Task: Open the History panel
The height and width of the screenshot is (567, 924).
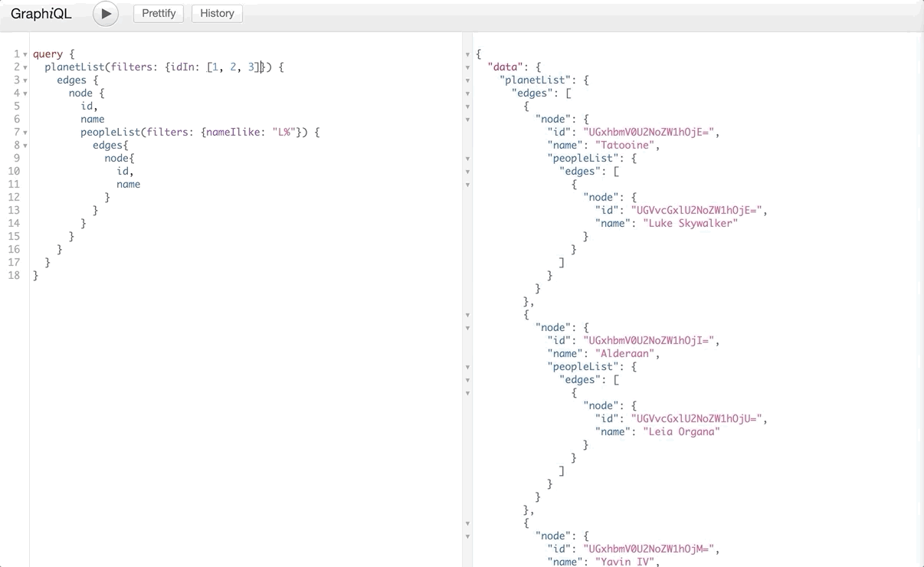Action: pos(217,14)
